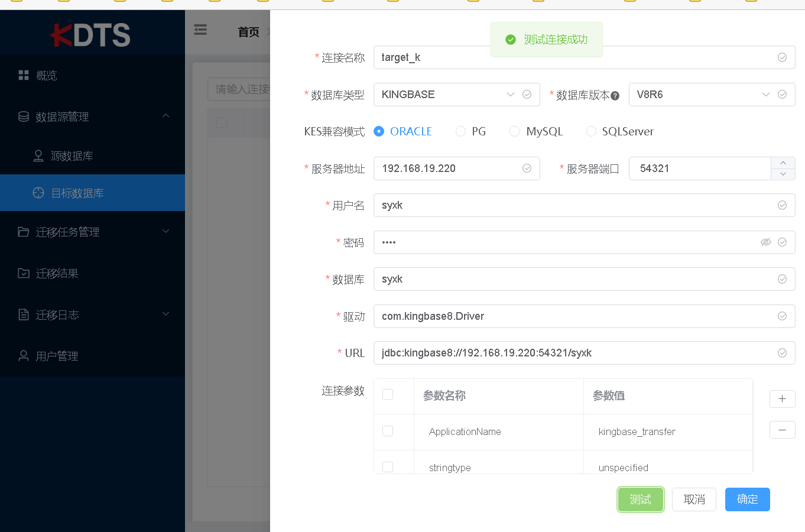Click the user management person icon
805x532 pixels.
[x=24, y=356]
